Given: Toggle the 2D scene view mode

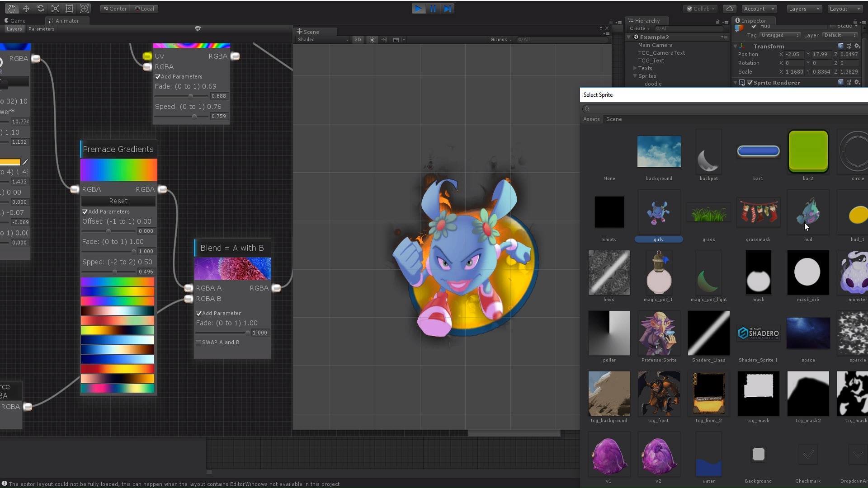Looking at the screenshot, I should [x=358, y=40].
